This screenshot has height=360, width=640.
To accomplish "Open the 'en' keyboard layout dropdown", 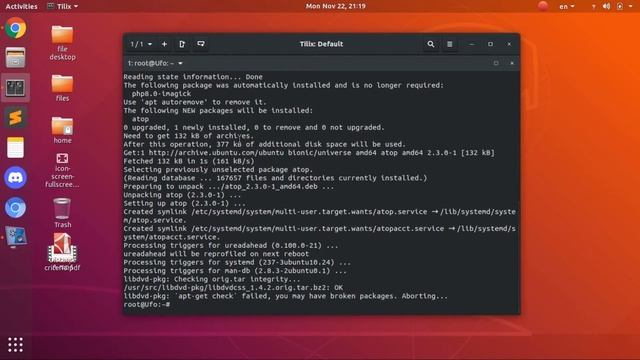I will point(567,6).
